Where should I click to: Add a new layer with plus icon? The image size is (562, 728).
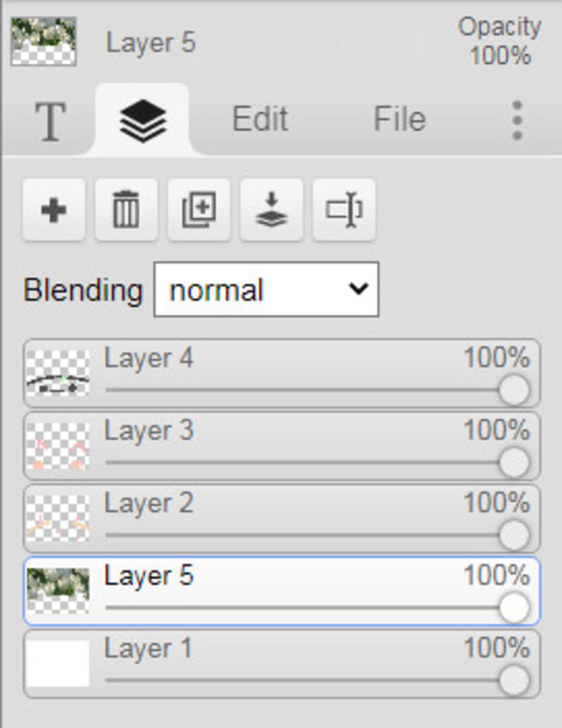[x=53, y=210]
